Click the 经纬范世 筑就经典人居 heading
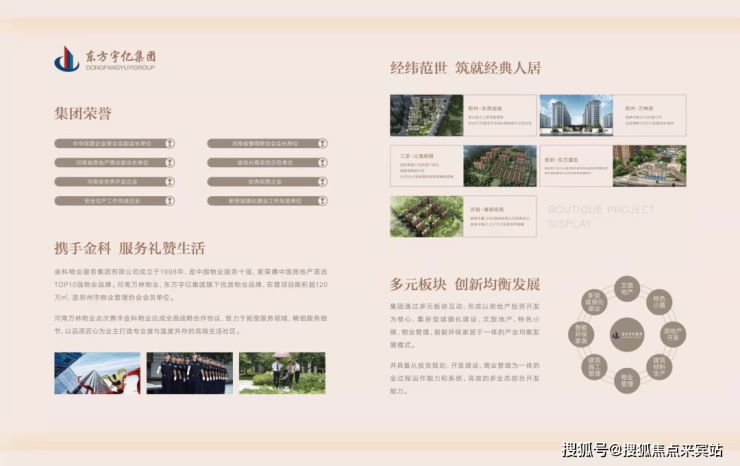740x466 pixels. [x=465, y=68]
